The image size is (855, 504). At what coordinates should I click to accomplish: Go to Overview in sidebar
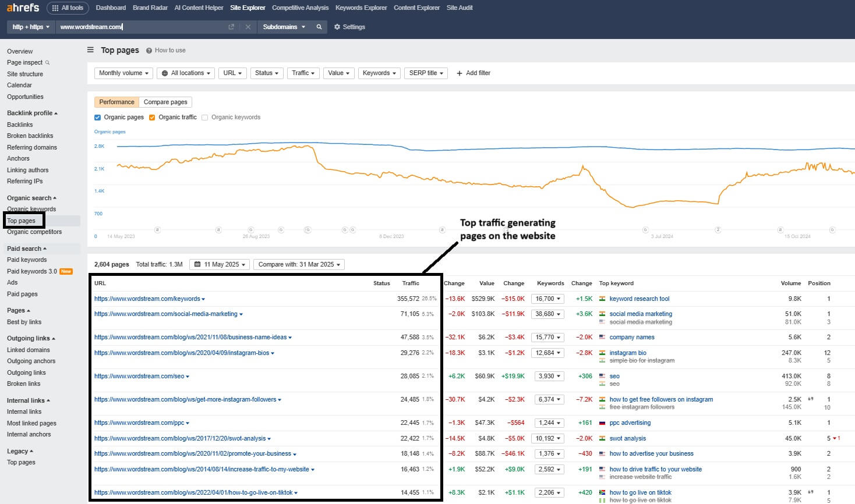tap(20, 51)
